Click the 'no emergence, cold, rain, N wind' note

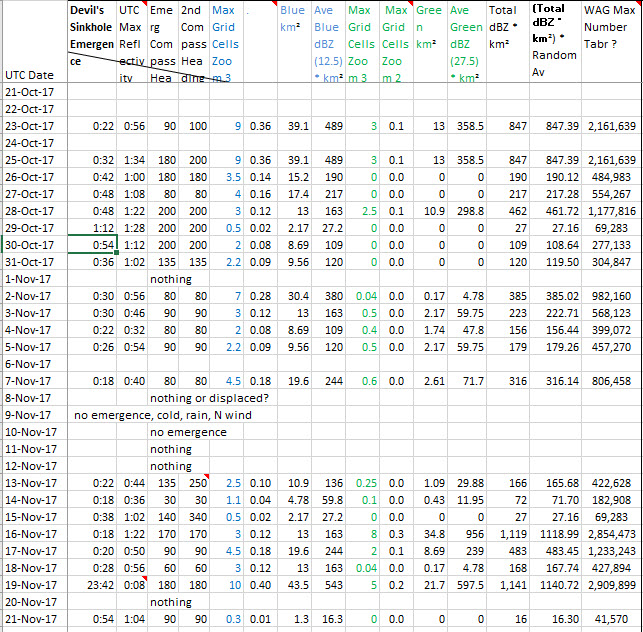tap(163, 415)
